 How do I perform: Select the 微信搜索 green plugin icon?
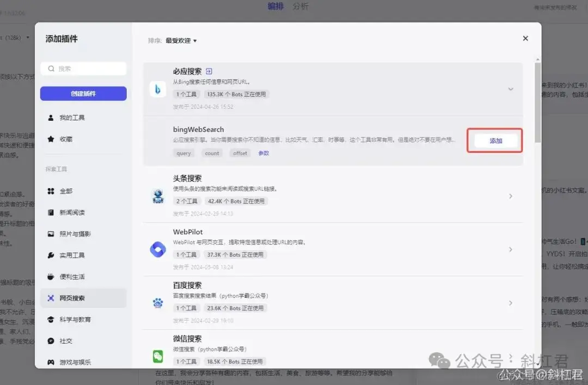[x=157, y=356]
